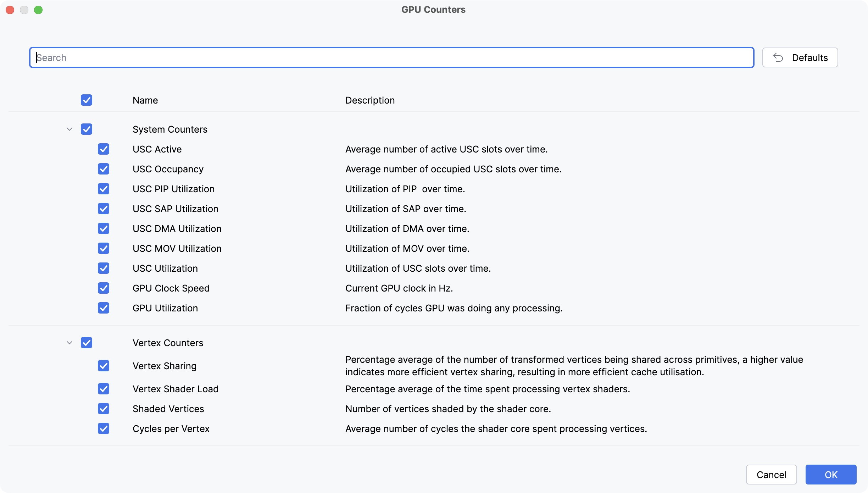Disable the USC PIP Utilization counter
The image size is (868, 493).
click(104, 189)
